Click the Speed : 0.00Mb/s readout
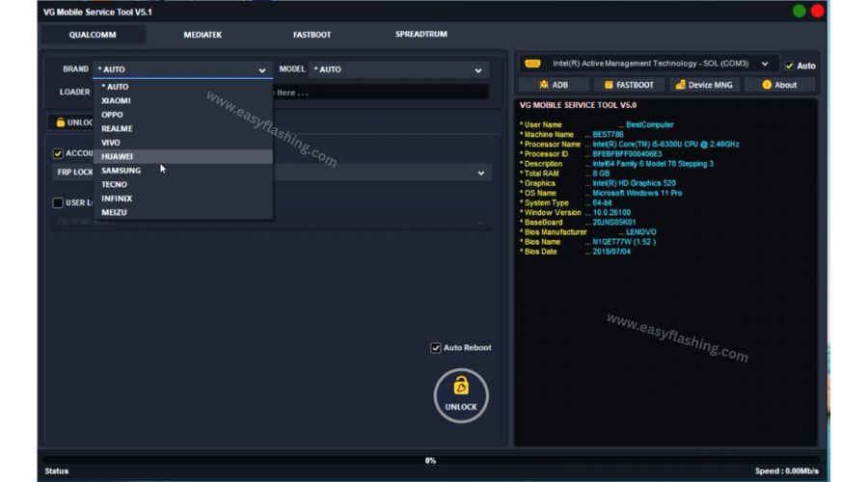The width and height of the screenshot is (868, 482). pyautogui.click(x=787, y=471)
